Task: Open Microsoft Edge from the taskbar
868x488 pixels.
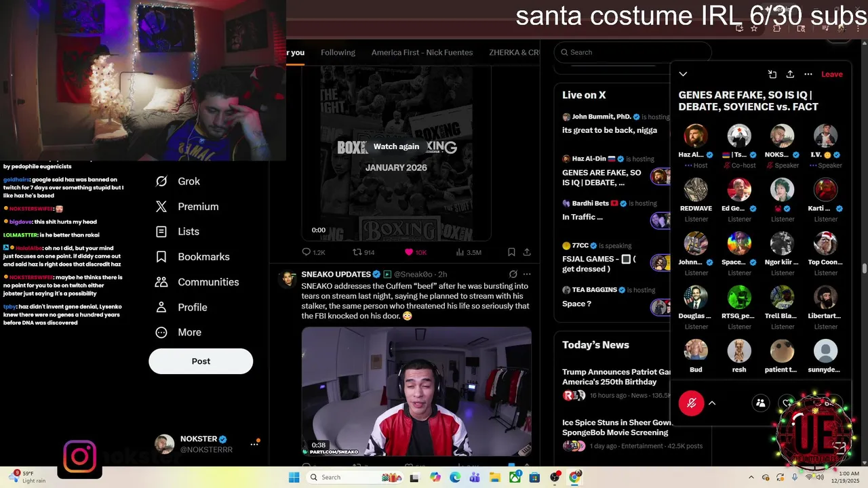Action: [x=455, y=478]
